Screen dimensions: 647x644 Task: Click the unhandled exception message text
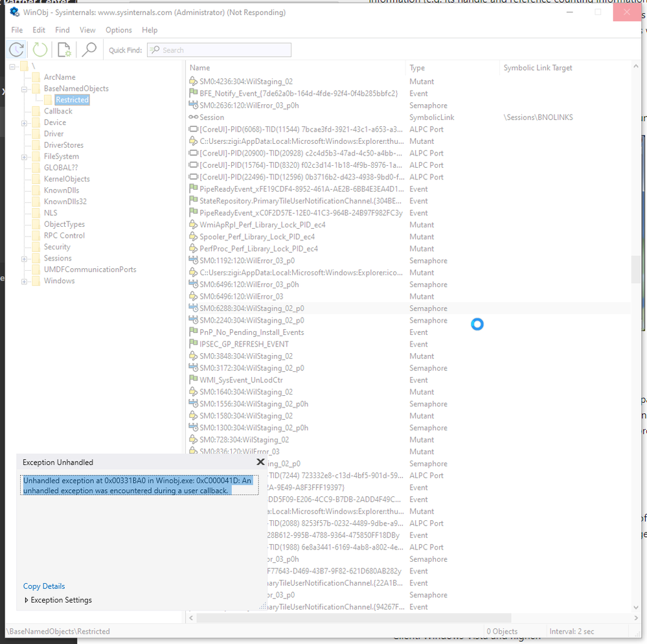tap(139, 485)
